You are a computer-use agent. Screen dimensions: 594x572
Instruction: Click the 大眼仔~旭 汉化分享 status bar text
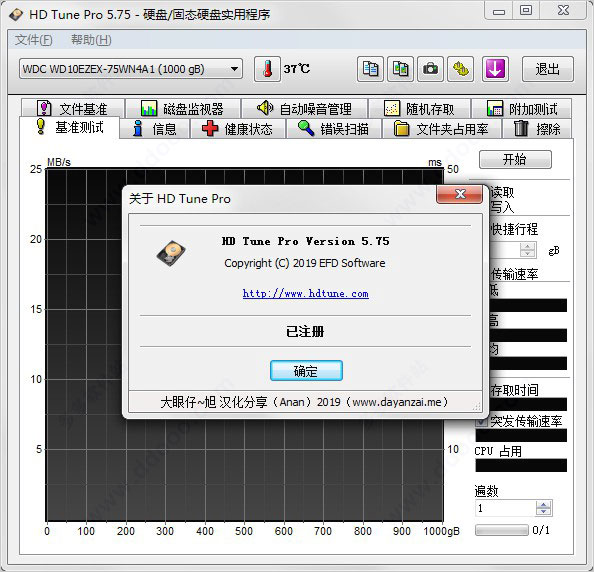tap(305, 402)
